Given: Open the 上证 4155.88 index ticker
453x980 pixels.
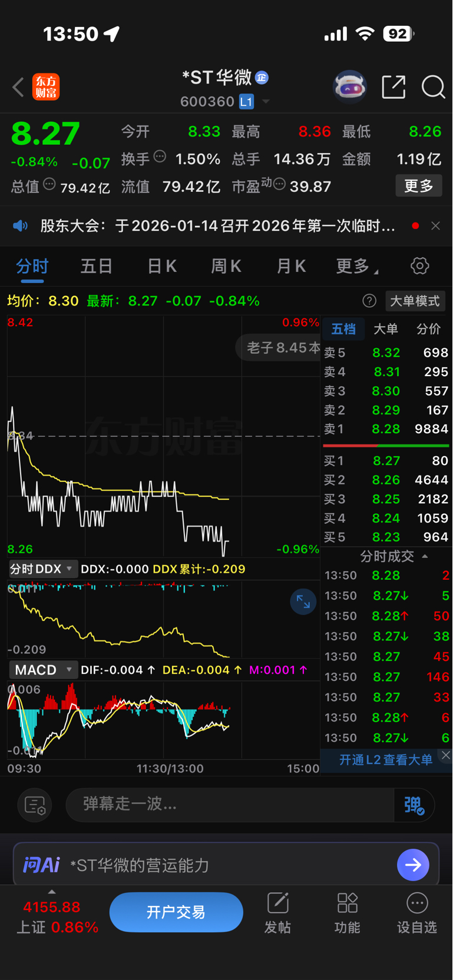Looking at the screenshot, I should [x=57, y=918].
